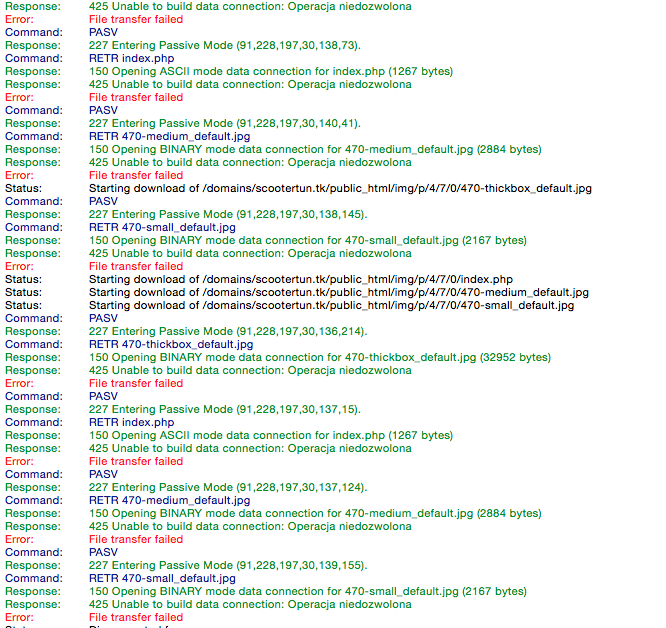666x628 pixels.
Task: Click the status line downloading 470-small_default.jpg
Action: click(x=331, y=305)
